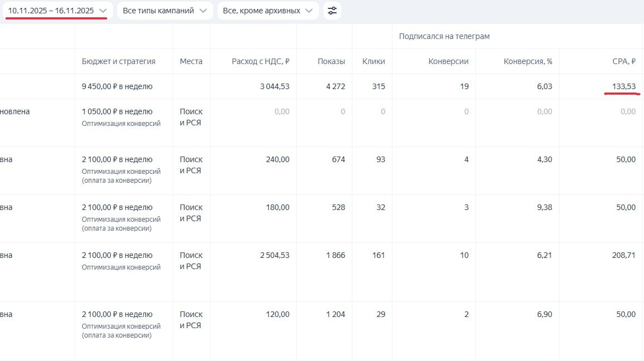Click the 'Места' column header
Screen dimensions: 644x361
click(x=191, y=61)
